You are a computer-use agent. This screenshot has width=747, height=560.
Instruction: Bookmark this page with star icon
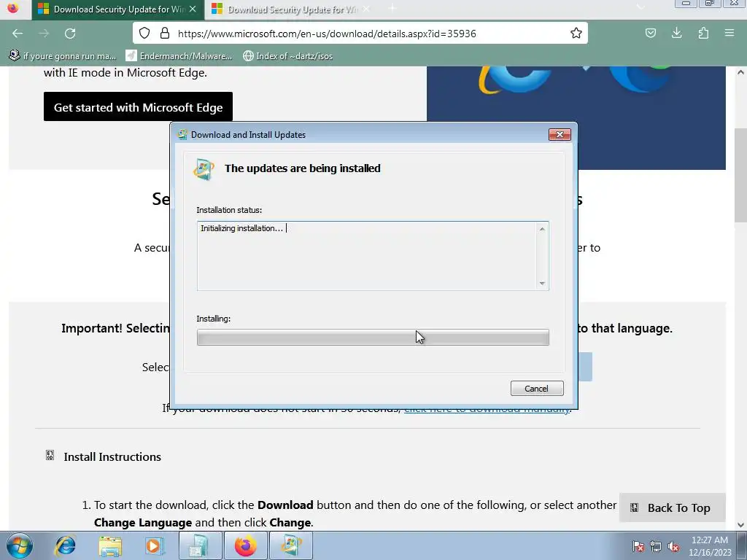576,33
